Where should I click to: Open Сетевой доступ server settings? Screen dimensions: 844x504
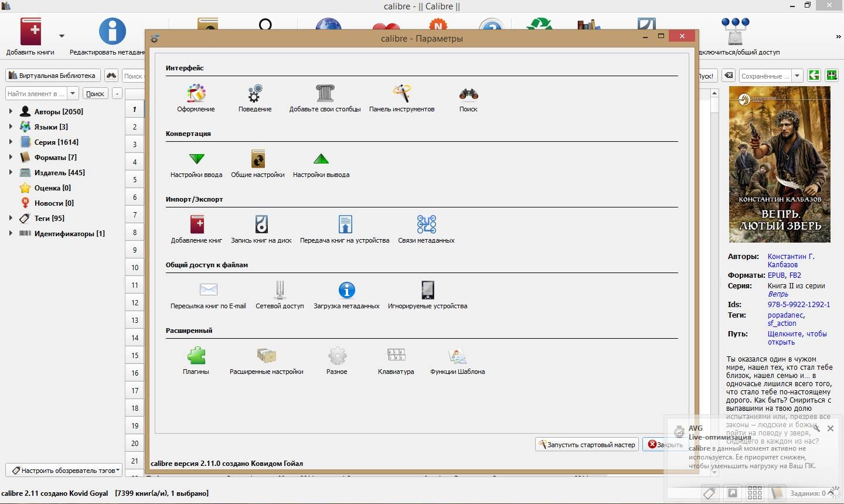click(280, 295)
